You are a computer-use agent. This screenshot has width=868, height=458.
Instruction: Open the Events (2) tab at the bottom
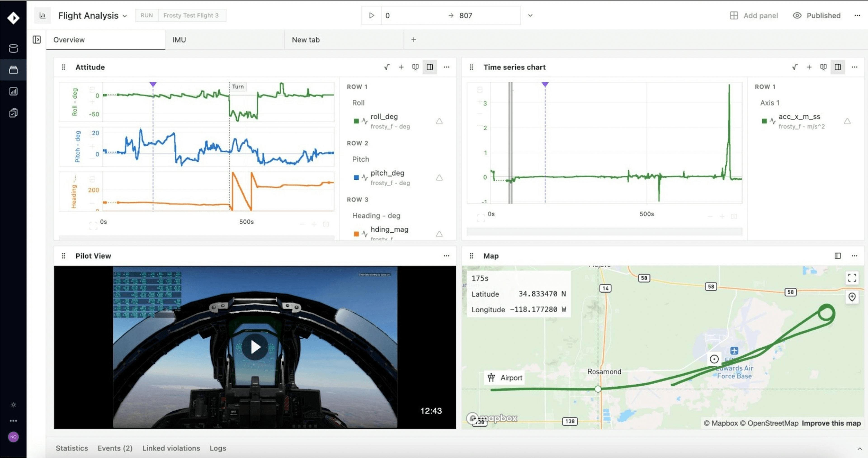pyautogui.click(x=115, y=448)
